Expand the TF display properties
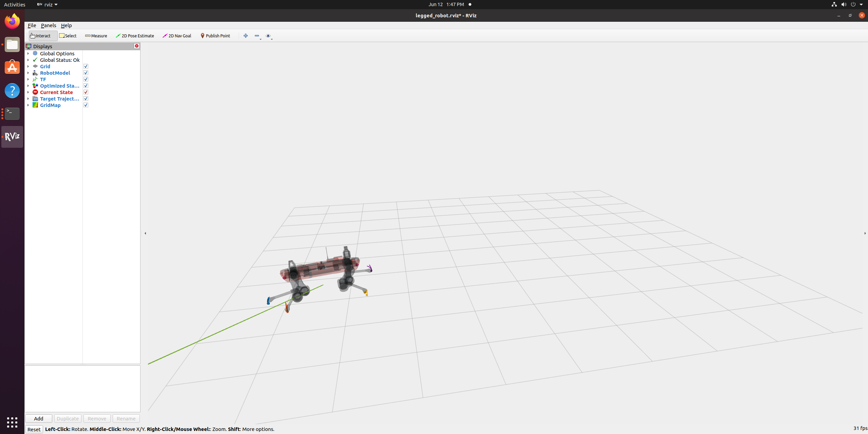Viewport: 868px width, 434px height. pos(28,79)
